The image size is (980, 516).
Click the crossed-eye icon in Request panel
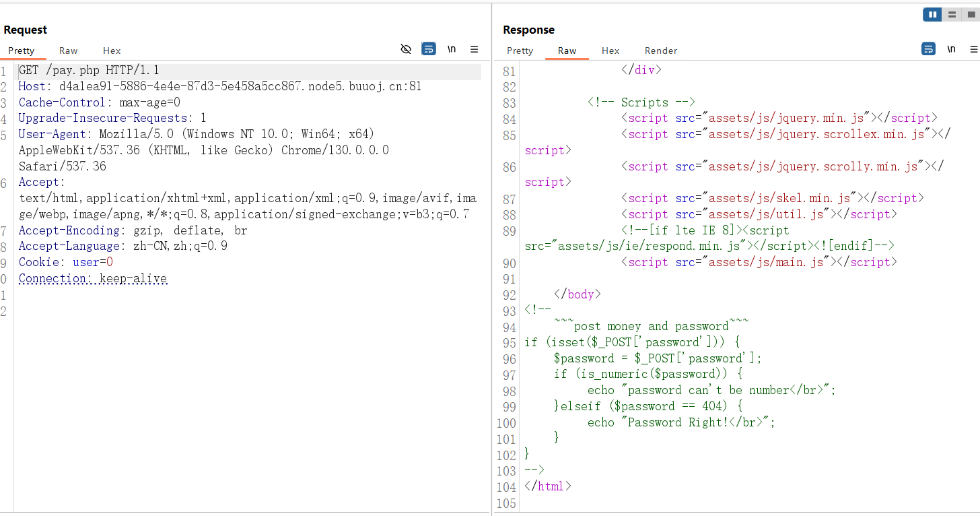(x=405, y=49)
